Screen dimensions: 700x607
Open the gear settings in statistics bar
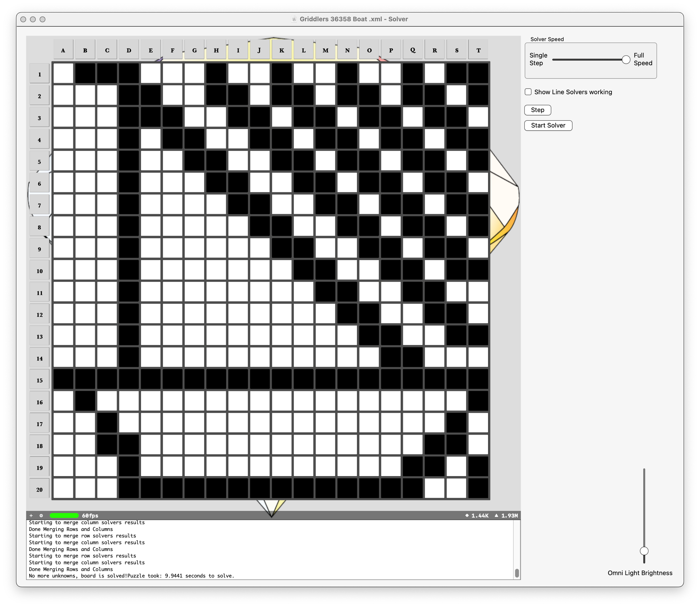pyautogui.click(x=41, y=515)
